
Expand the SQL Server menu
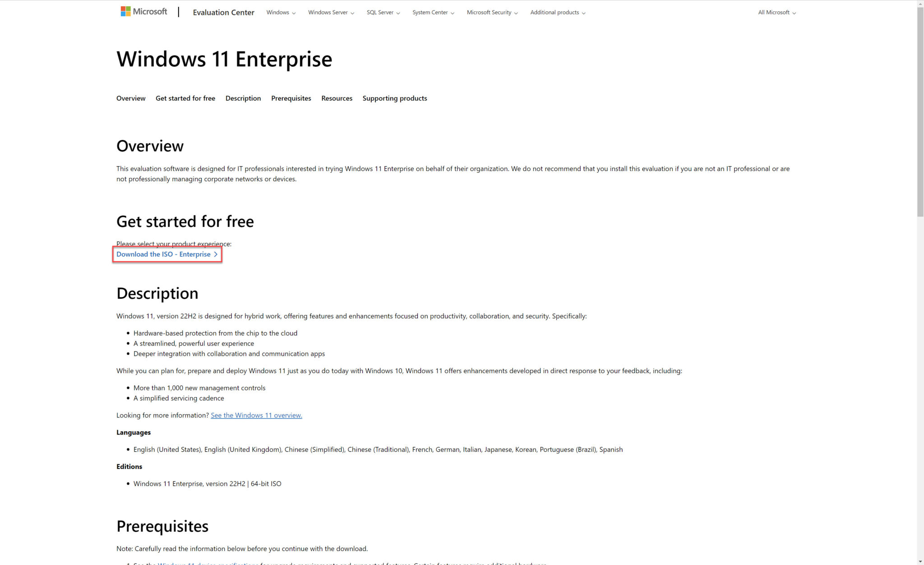tap(383, 12)
